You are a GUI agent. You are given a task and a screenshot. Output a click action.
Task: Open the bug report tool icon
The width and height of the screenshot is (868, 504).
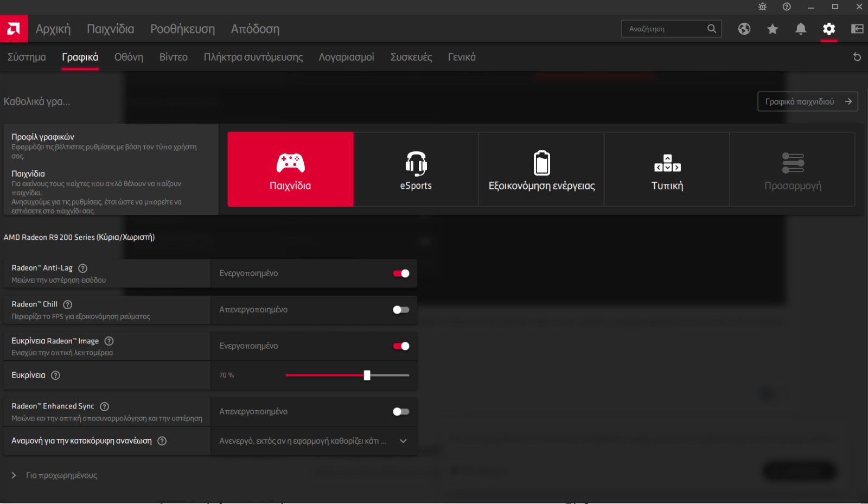click(x=762, y=7)
